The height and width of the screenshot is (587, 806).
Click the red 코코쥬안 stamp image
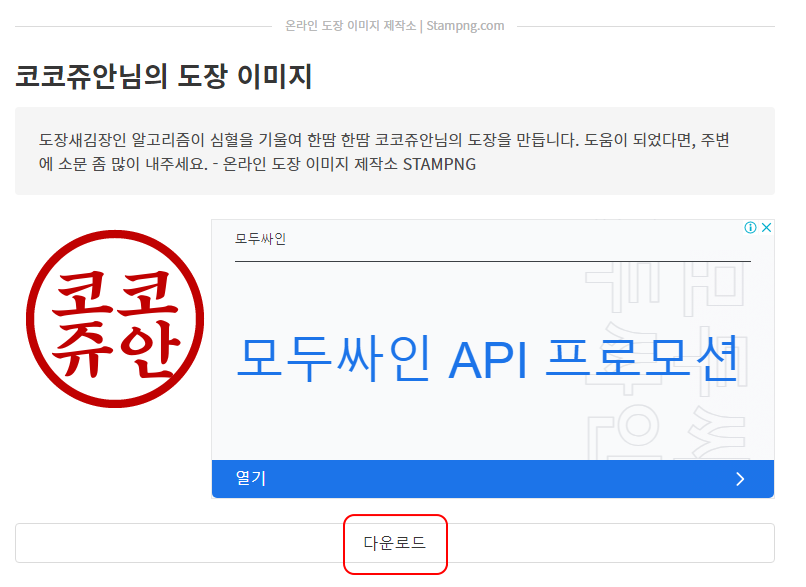point(115,319)
